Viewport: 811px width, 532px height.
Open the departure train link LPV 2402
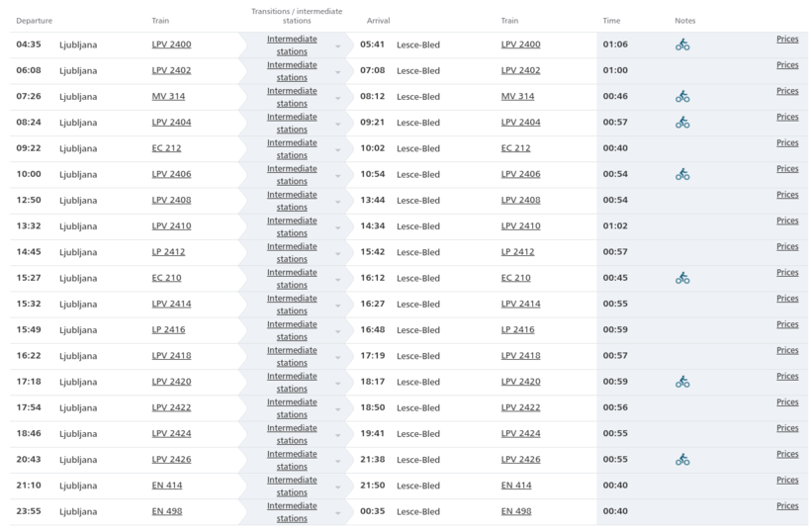pyautogui.click(x=171, y=70)
